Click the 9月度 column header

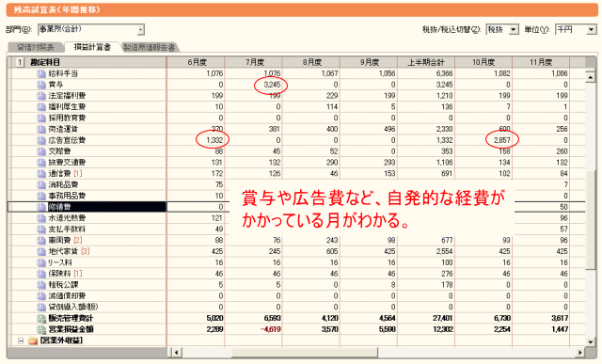pos(369,62)
